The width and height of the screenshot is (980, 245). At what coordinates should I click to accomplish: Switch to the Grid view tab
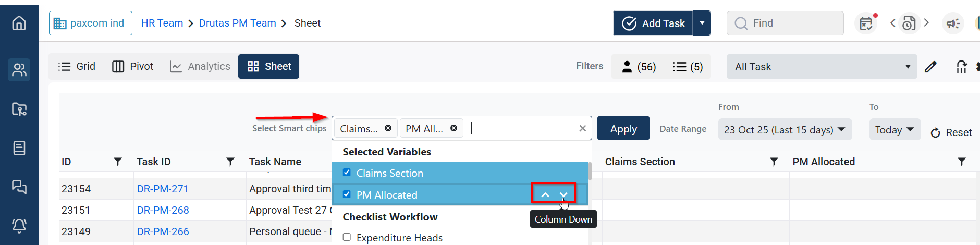click(x=77, y=66)
